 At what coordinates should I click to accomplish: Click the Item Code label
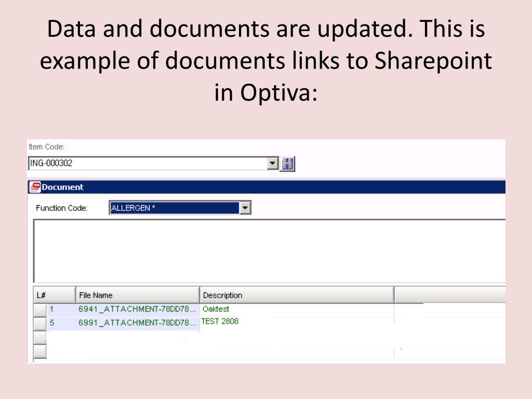tap(46, 147)
